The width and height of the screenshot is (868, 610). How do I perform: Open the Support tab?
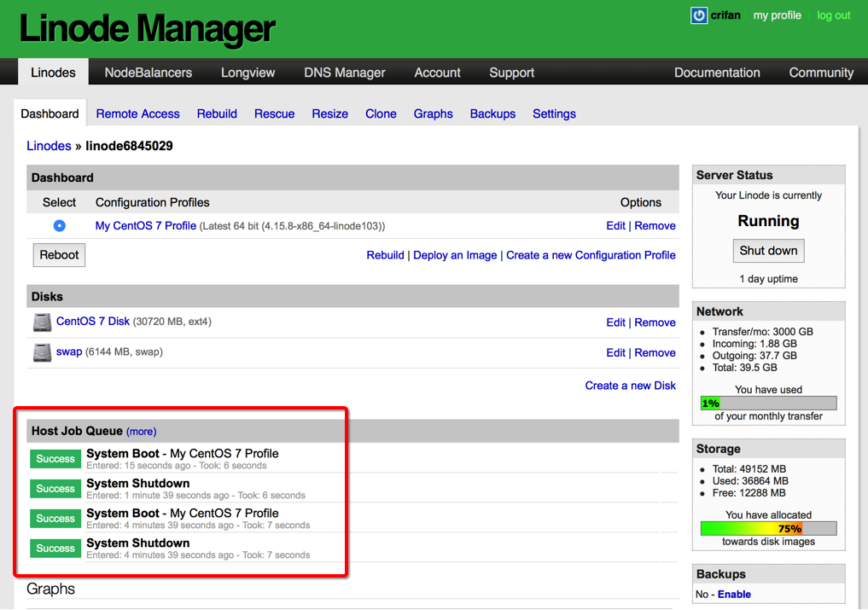pos(511,73)
